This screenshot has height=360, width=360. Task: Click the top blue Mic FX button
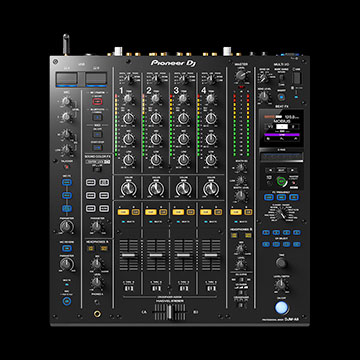tap(67, 182)
